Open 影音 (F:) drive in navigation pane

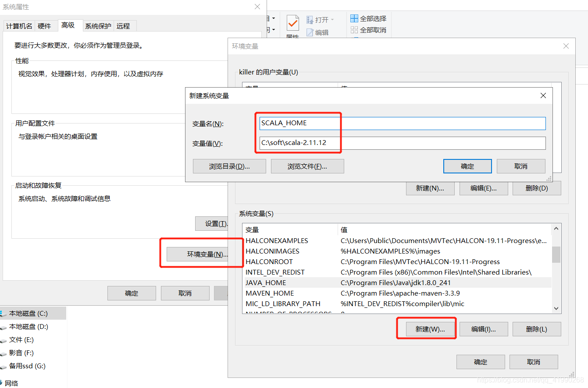[x=21, y=353]
